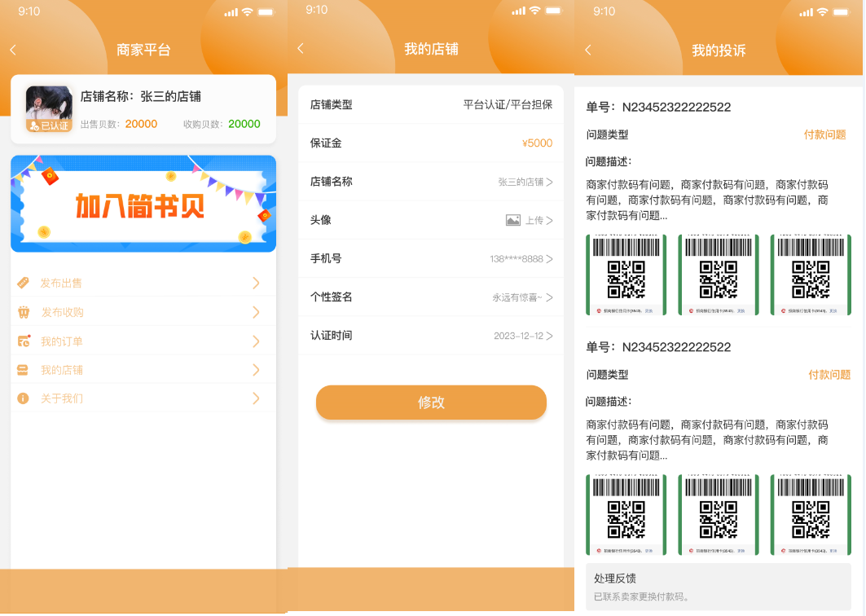The width and height of the screenshot is (866, 616).
Task: Open second complaint's third QR code image
Action: (x=811, y=514)
